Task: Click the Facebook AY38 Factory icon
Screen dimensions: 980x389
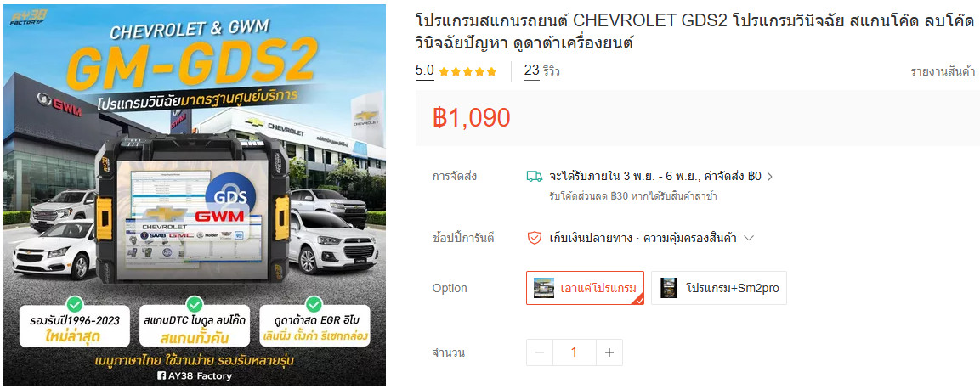Action: pyautogui.click(x=163, y=376)
